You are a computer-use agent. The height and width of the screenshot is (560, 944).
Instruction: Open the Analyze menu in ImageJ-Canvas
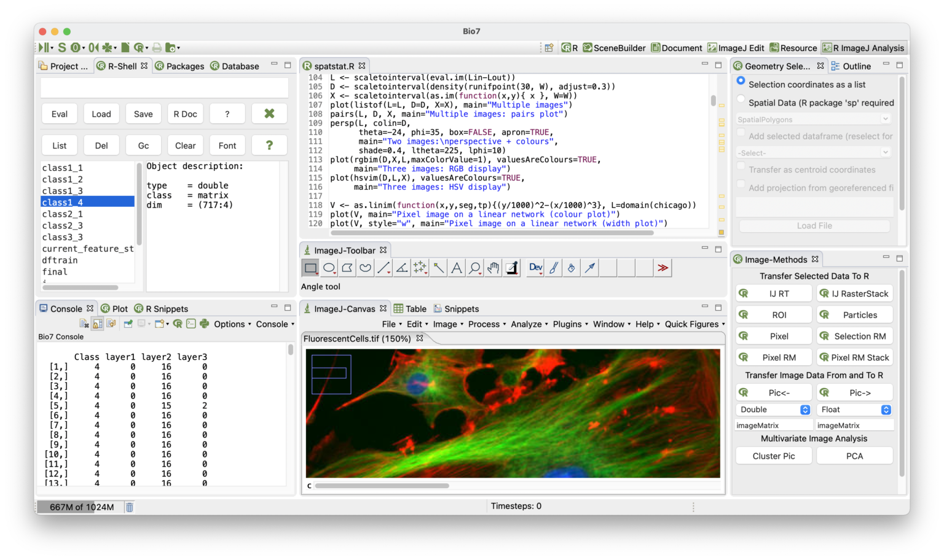(529, 324)
